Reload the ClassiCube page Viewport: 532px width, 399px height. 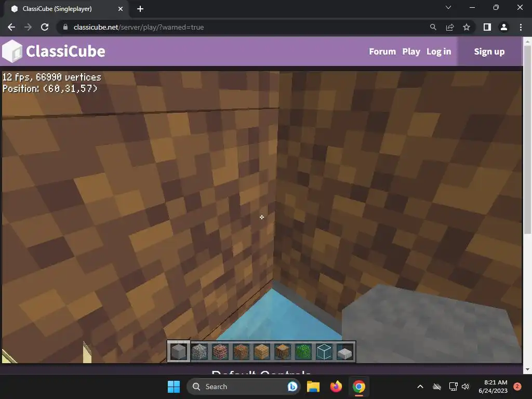pyautogui.click(x=45, y=27)
